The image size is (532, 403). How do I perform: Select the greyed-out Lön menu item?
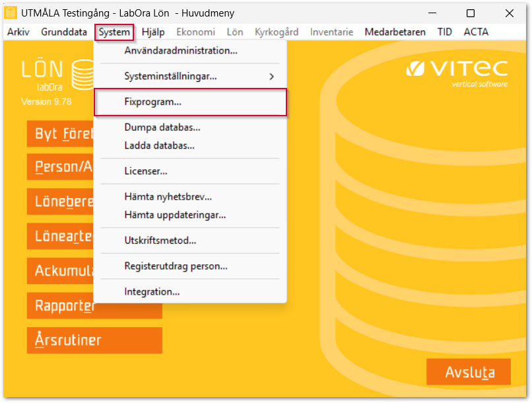tap(235, 32)
